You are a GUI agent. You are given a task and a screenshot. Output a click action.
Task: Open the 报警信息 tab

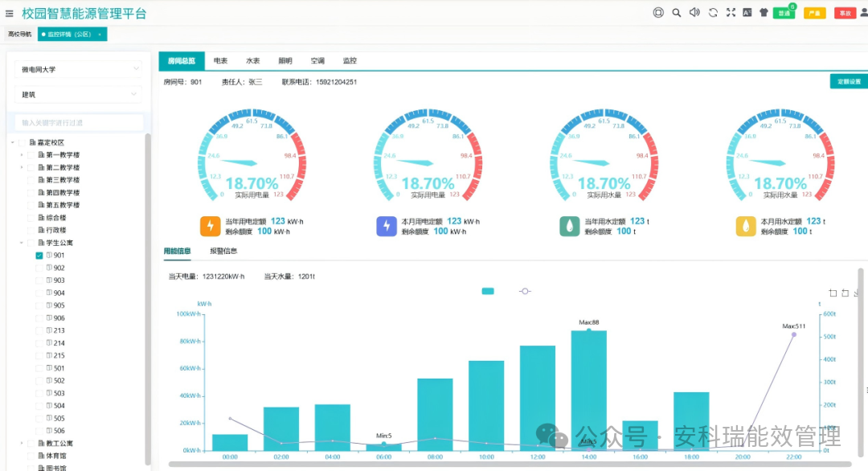pos(223,251)
